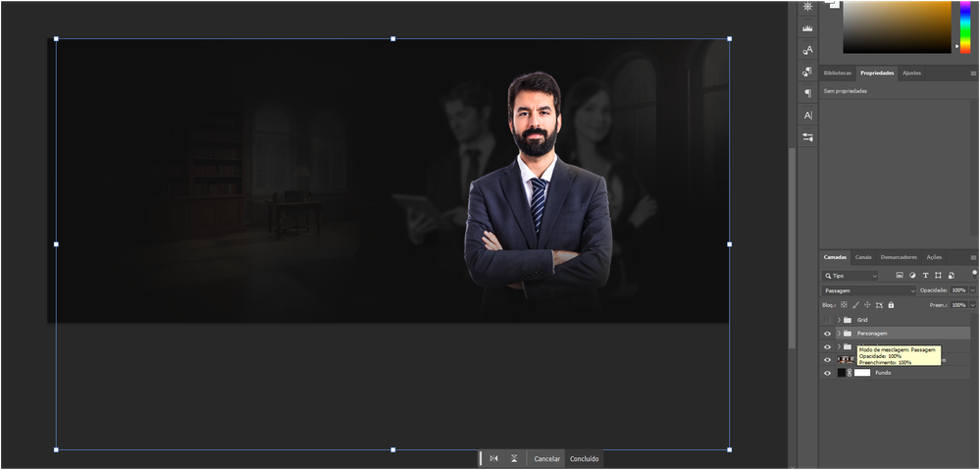The width and height of the screenshot is (980, 470).
Task: Open the Camadas panel options menu
Action: [x=973, y=257]
